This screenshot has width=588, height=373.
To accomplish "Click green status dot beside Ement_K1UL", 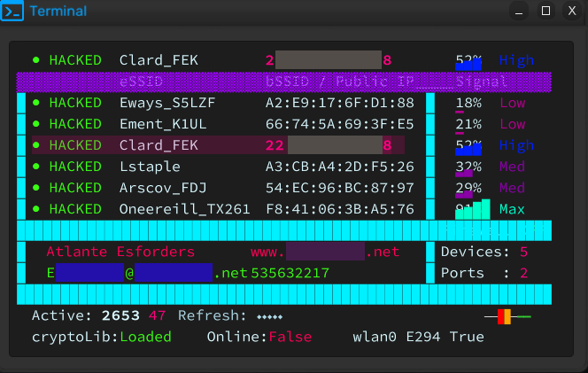I will pyautogui.click(x=36, y=124).
